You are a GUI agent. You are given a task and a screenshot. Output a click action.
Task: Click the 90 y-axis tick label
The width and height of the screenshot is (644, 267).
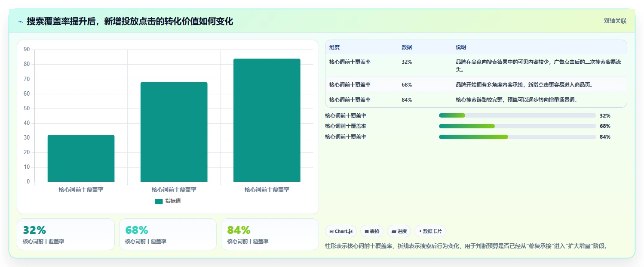pos(27,50)
